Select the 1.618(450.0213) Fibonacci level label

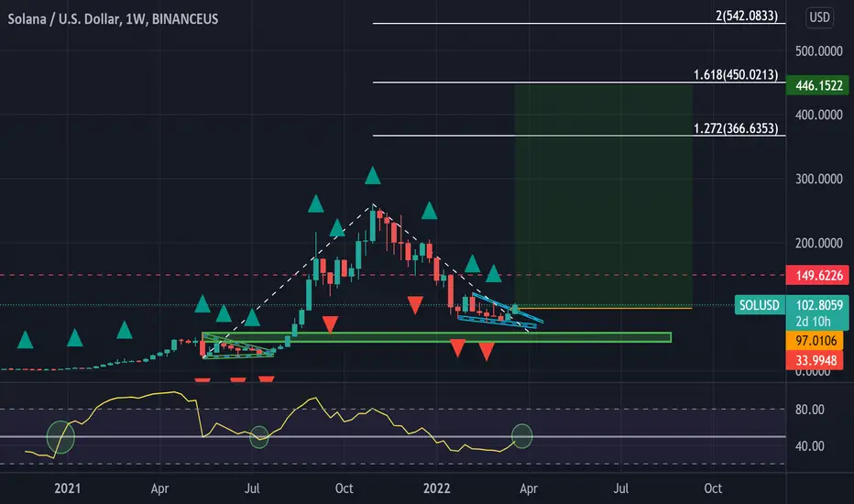[x=736, y=74]
